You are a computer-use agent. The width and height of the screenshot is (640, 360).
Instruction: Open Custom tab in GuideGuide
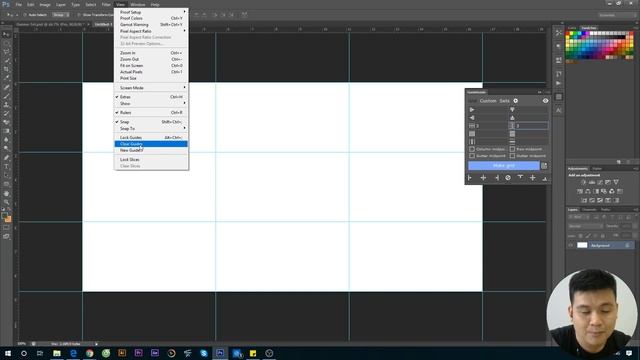point(488,101)
